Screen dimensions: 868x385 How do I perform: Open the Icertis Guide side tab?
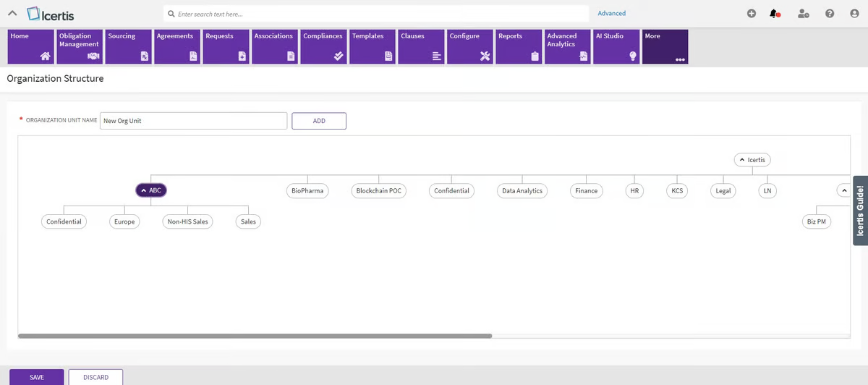point(860,211)
